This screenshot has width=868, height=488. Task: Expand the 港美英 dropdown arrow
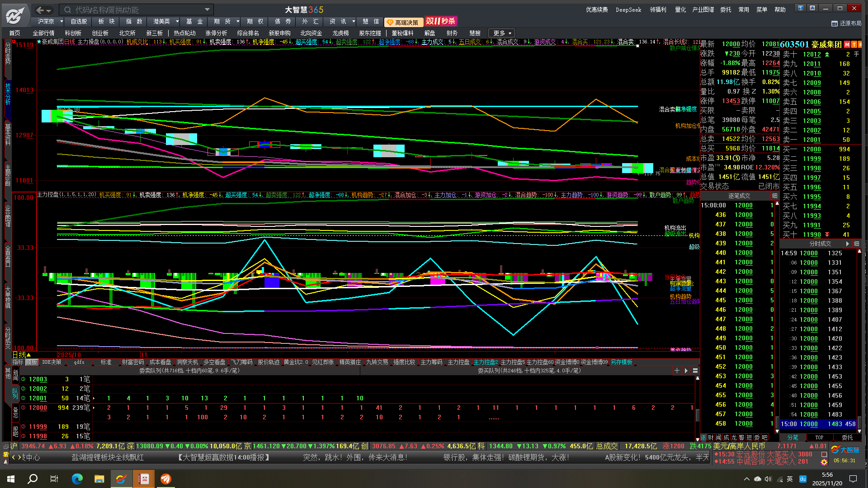[177, 21]
